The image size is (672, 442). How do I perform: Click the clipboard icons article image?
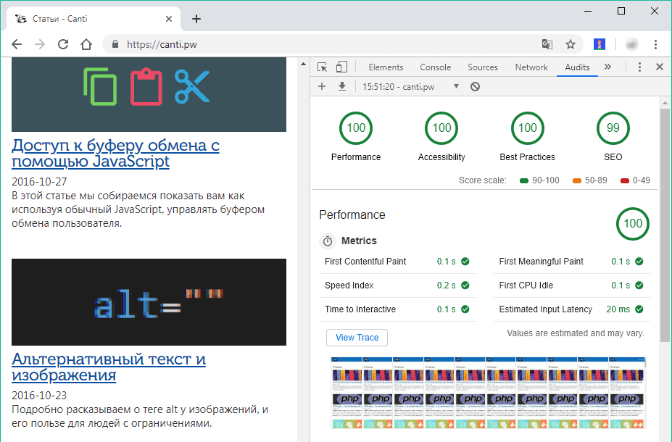coord(149,94)
